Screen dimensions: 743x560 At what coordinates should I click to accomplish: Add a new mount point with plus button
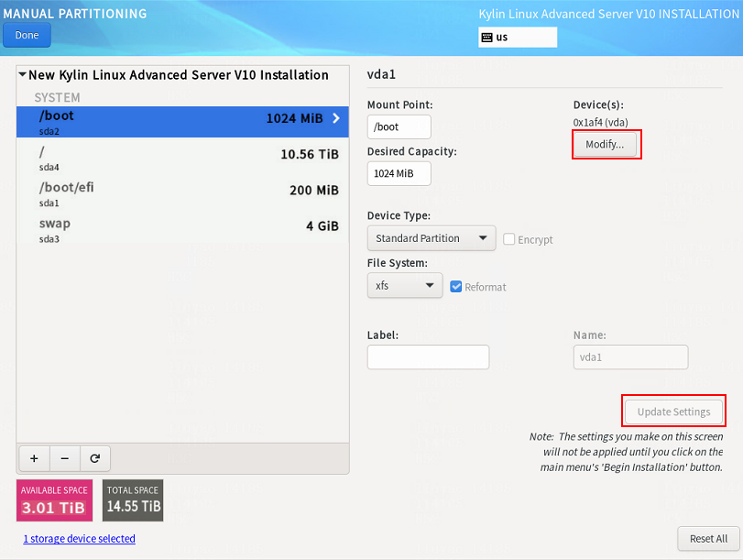[x=34, y=458]
